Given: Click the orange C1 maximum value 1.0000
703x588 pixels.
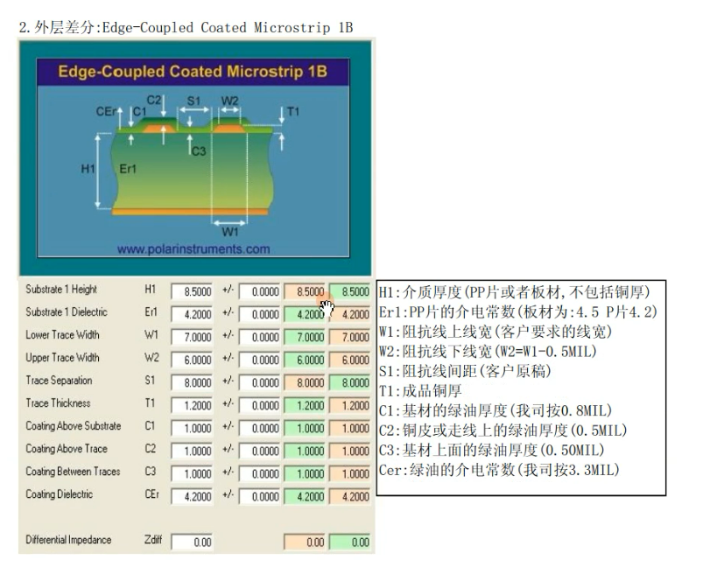Looking at the screenshot, I should (350, 429).
